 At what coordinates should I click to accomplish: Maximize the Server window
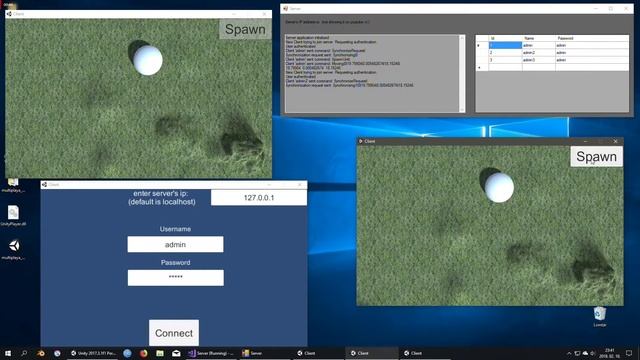click(611, 8)
